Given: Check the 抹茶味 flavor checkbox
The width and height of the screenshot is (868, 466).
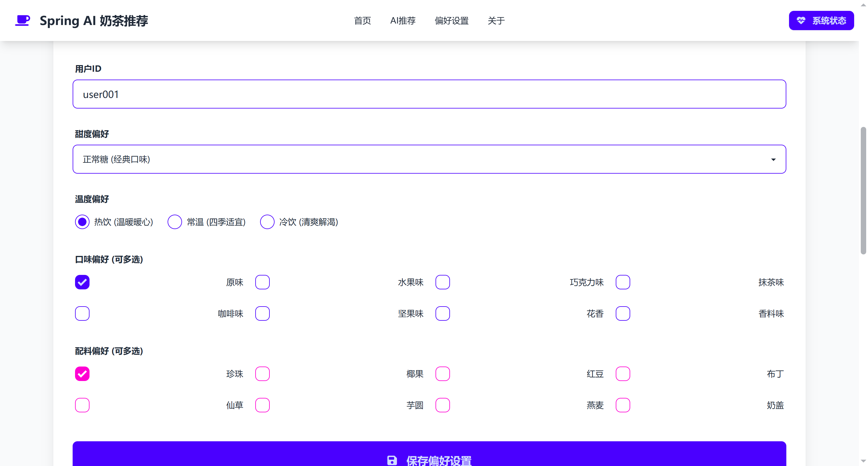Looking at the screenshot, I should click(x=623, y=282).
